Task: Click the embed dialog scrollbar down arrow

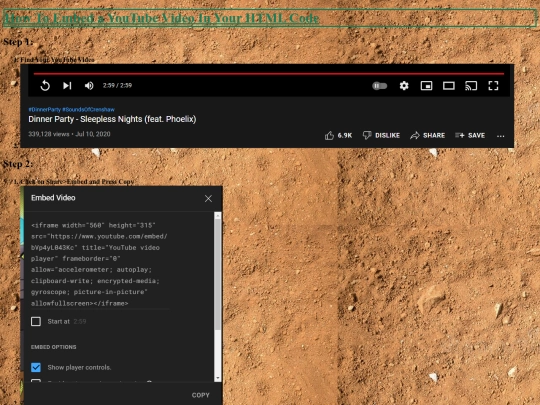Action: tap(218, 378)
